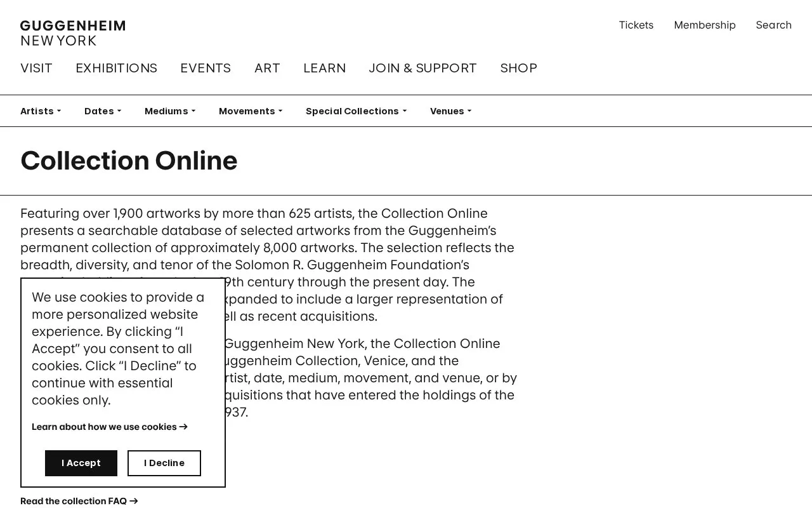Expand the Dates dropdown filter
Image resolution: width=812 pixels, height=508 pixels.
point(103,111)
